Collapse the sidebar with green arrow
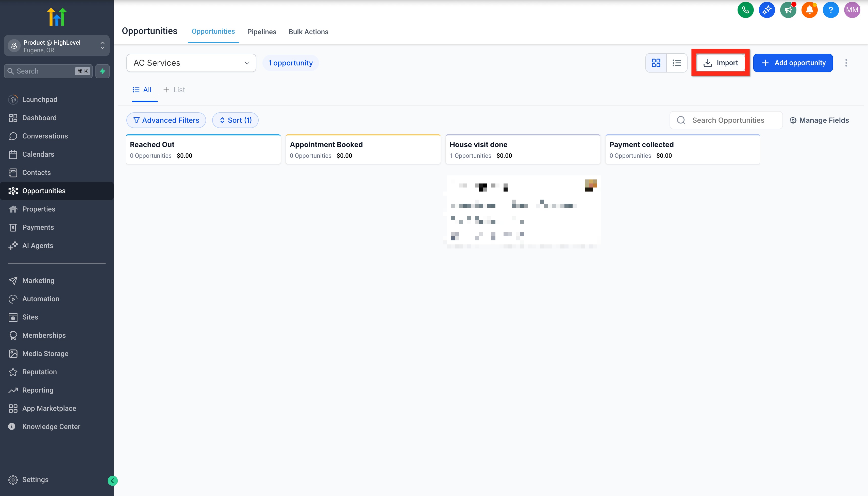868x496 pixels. (x=112, y=480)
